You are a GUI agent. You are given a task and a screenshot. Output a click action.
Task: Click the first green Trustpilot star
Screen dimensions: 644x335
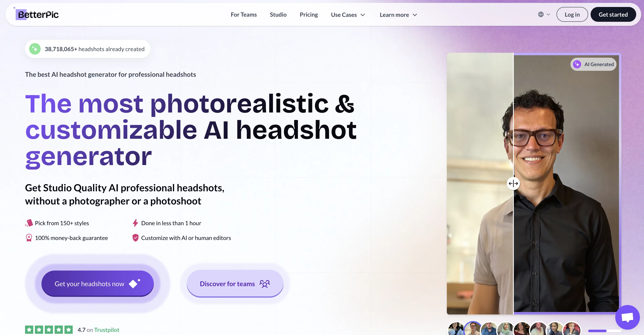point(29,330)
